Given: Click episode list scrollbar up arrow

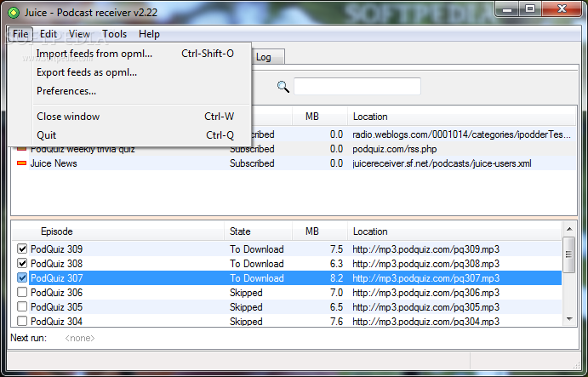Looking at the screenshot, I should click(569, 229).
